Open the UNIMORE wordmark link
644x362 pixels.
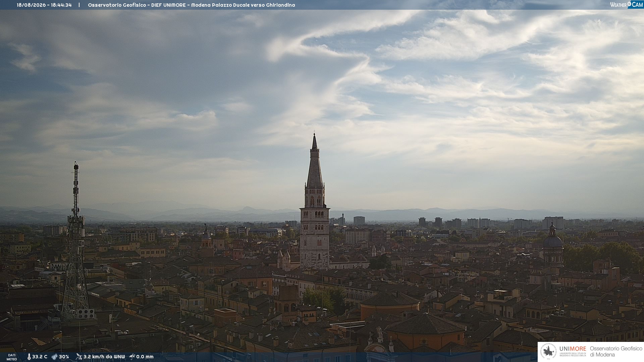pos(573,349)
